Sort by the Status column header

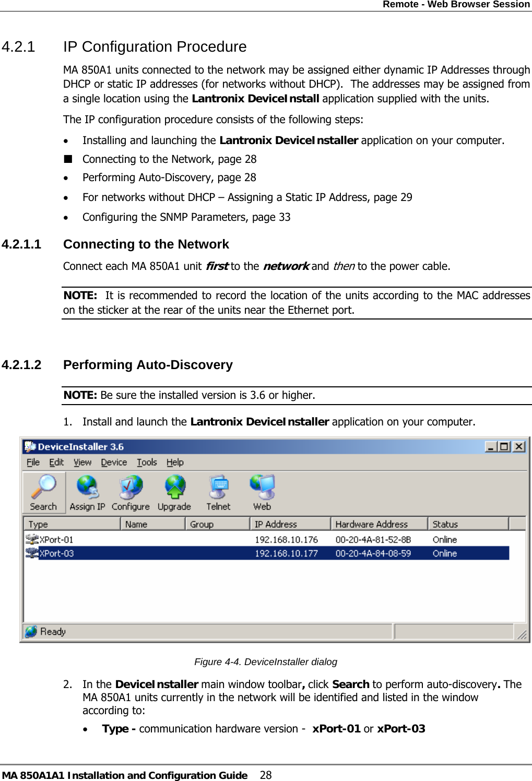[468, 524]
